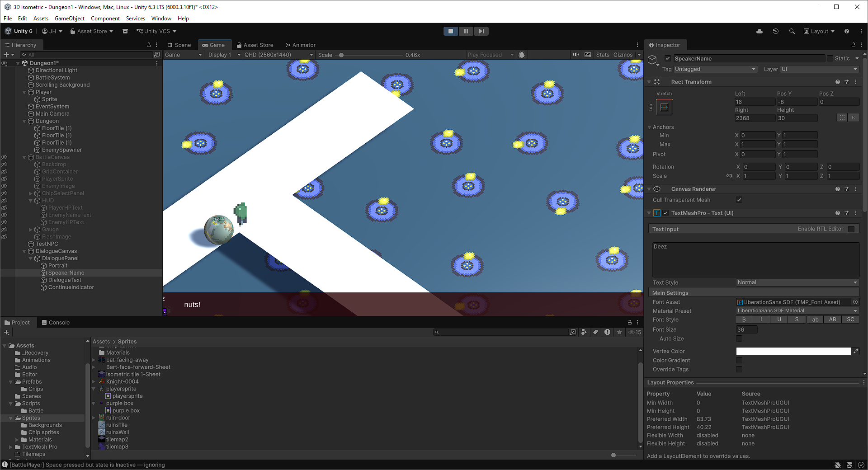
Task: Open the Material Preset dropdown
Action: 797,311
